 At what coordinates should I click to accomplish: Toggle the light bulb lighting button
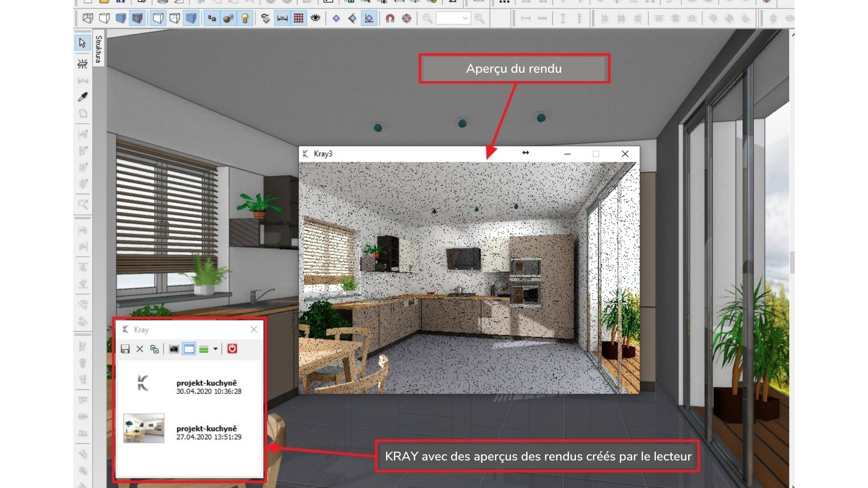coord(245,19)
